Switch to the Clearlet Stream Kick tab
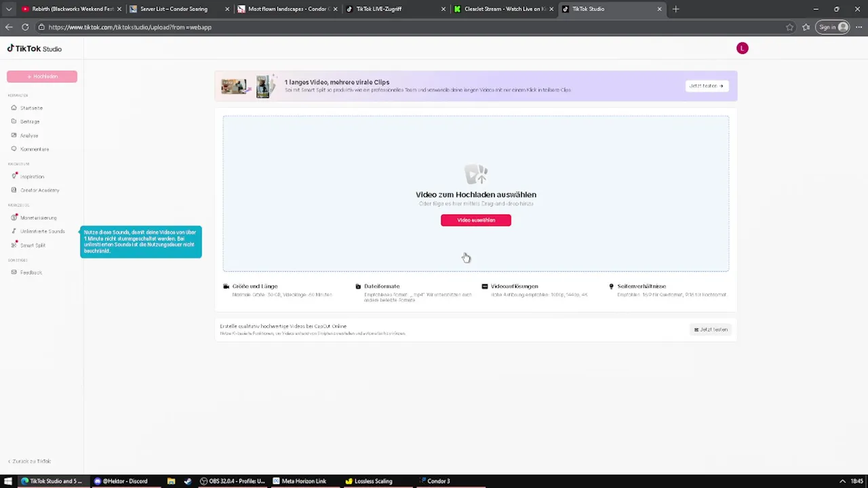The width and height of the screenshot is (868, 488). click(503, 9)
